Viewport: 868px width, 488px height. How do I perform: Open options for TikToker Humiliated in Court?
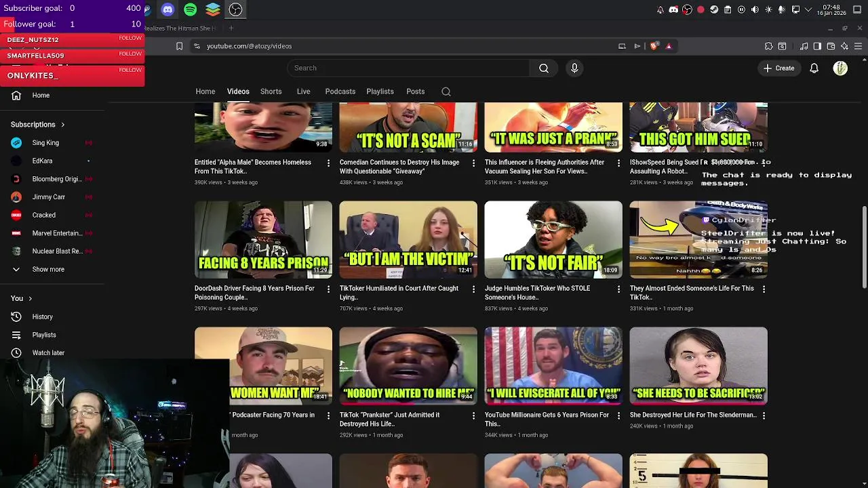[x=473, y=289]
